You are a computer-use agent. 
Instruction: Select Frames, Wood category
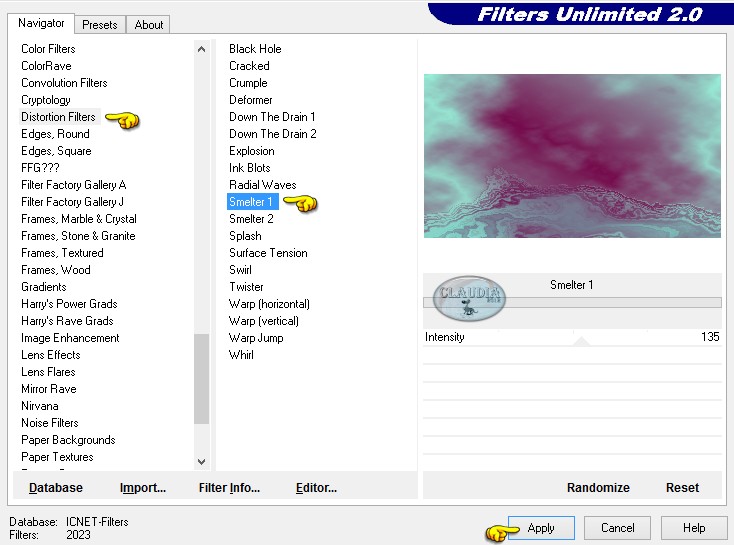(56, 270)
